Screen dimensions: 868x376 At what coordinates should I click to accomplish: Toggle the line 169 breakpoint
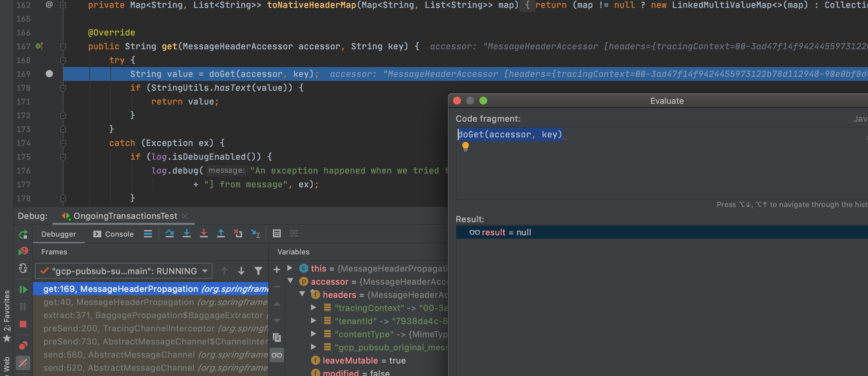coord(49,74)
